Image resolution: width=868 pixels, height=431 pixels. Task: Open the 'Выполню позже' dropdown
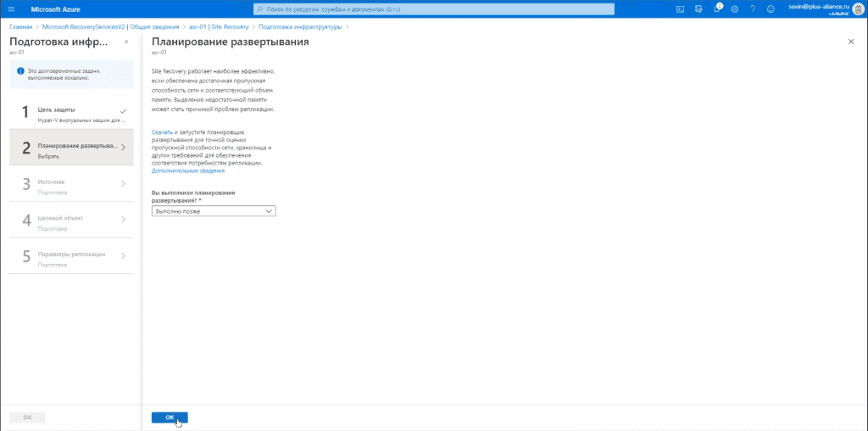pyautogui.click(x=214, y=211)
